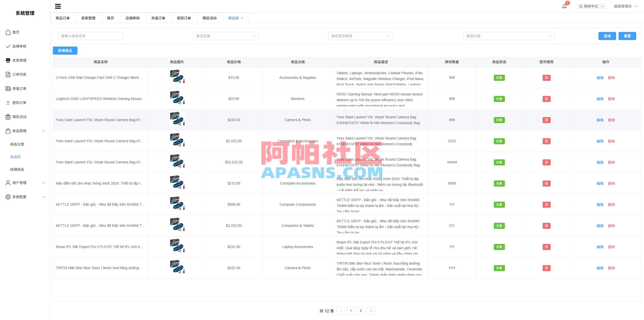Viewport: 644px width, 320px height.
Task: Click 编辑 on the Braun IPL row
Action: click(x=600, y=247)
